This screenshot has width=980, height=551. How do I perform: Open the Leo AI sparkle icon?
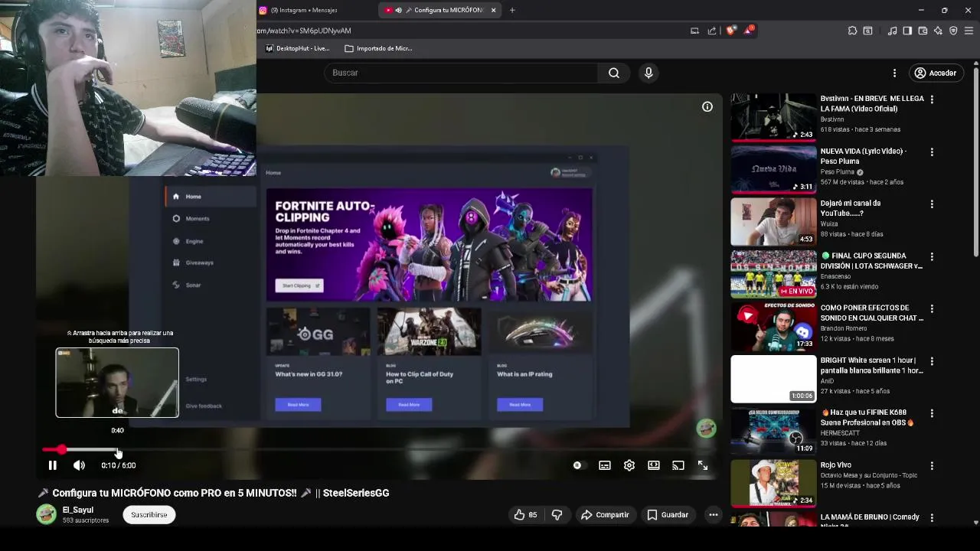(x=938, y=31)
